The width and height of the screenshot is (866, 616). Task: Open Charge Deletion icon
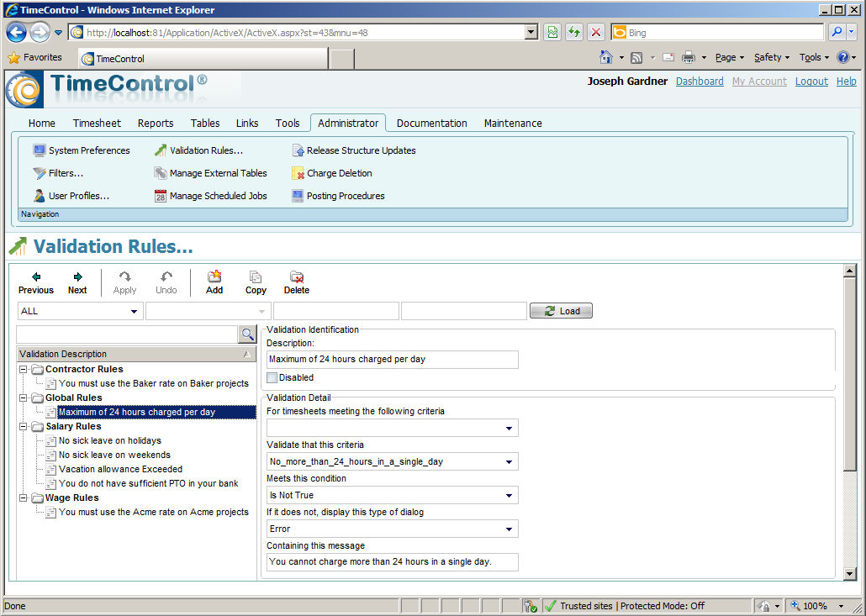click(x=298, y=173)
